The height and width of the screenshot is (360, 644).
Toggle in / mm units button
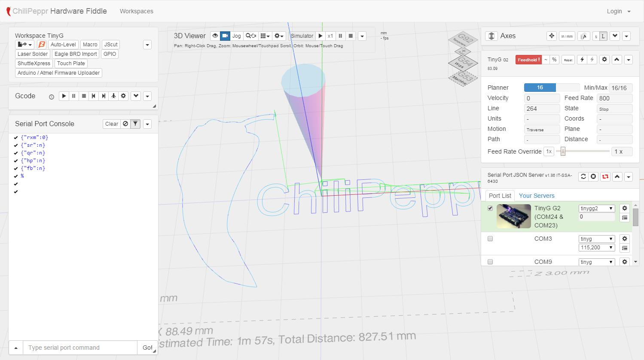[567, 36]
